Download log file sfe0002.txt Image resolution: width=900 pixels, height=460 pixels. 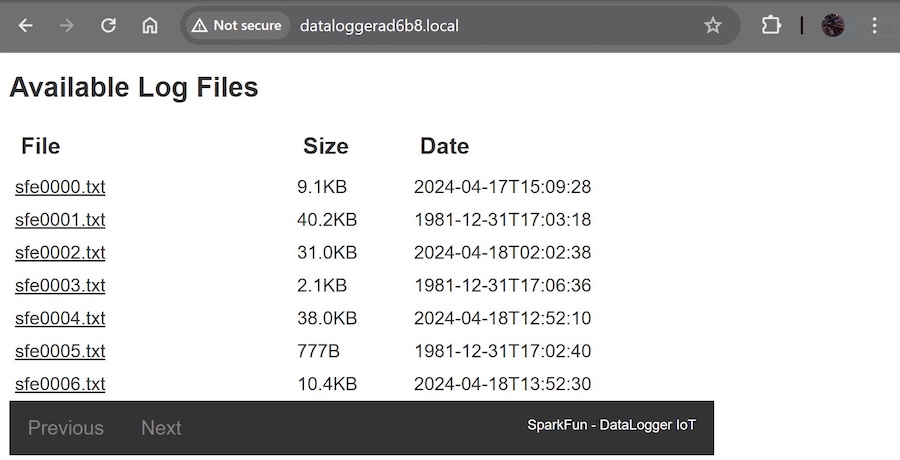60,253
